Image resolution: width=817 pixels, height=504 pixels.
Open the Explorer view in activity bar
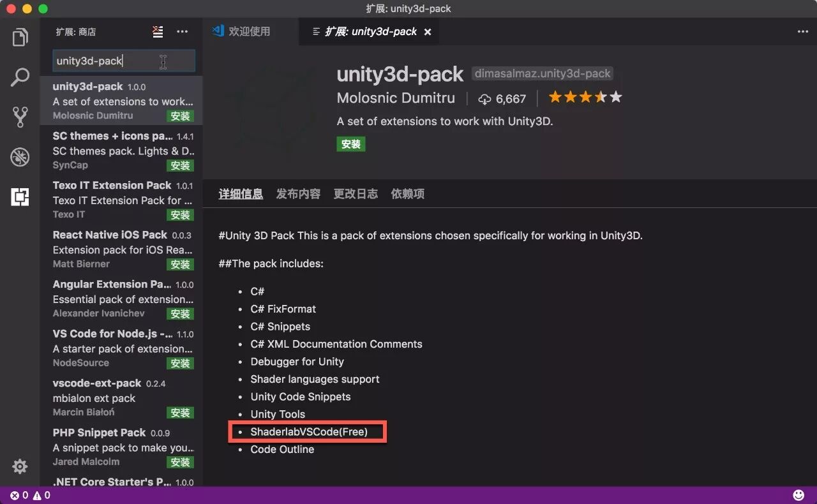20,37
